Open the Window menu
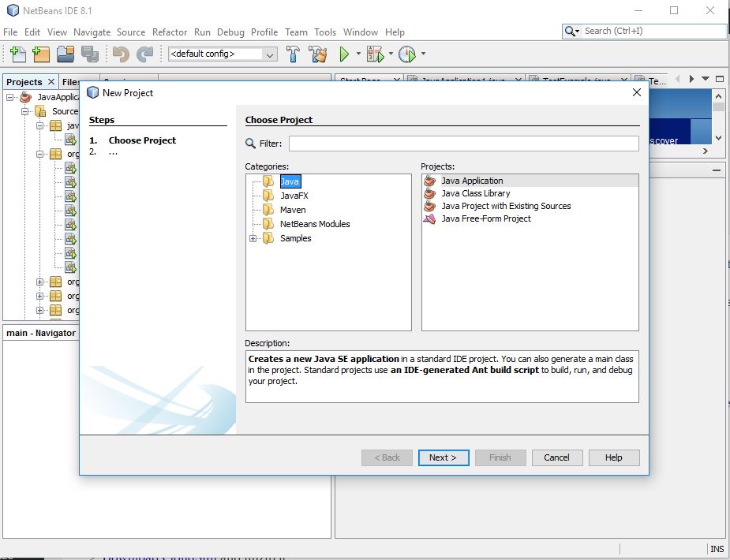The height and width of the screenshot is (560, 730). [361, 32]
